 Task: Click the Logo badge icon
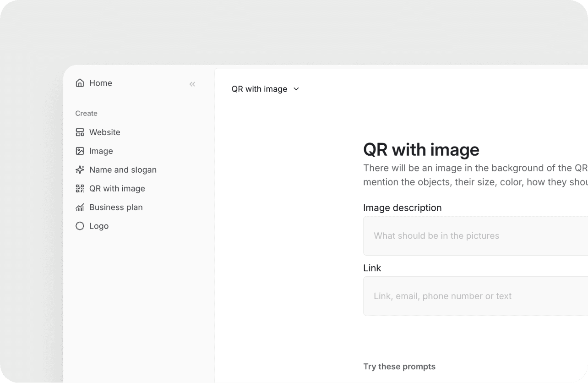[80, 226]
